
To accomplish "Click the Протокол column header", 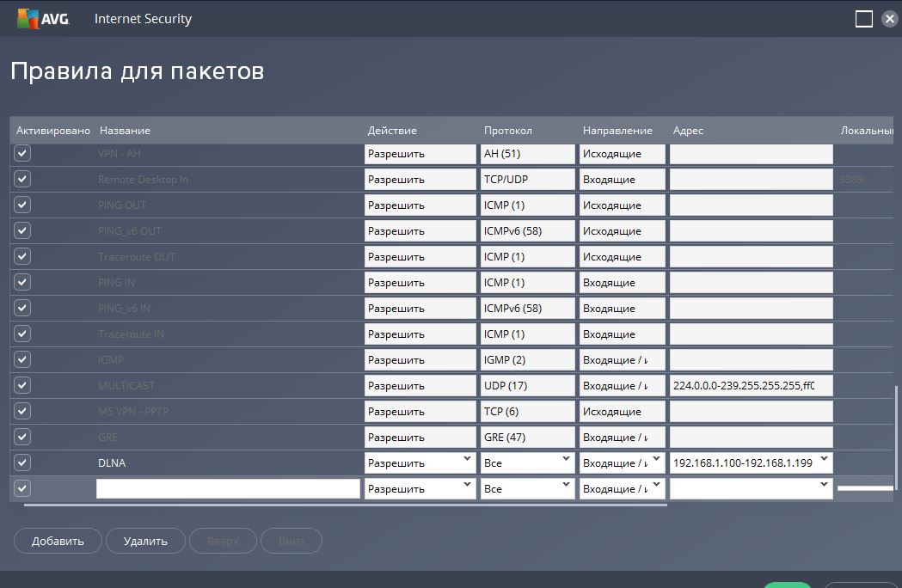I will pos(508,131).
